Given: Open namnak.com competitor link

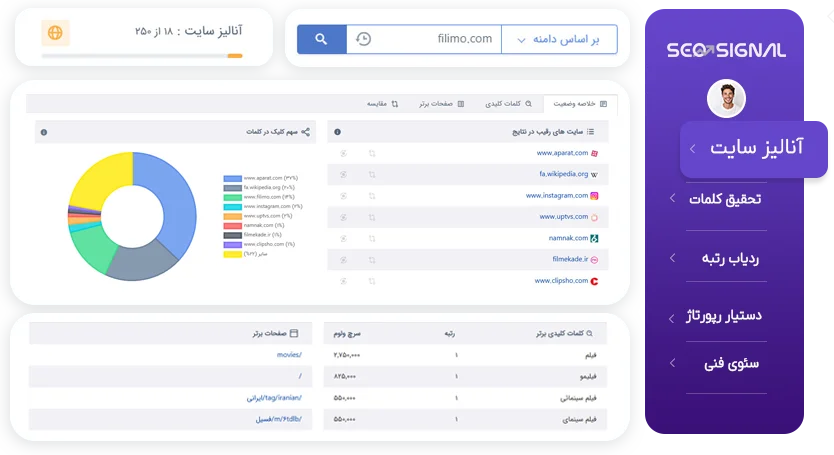Looking at the screenshot, I should click(568, 238).
